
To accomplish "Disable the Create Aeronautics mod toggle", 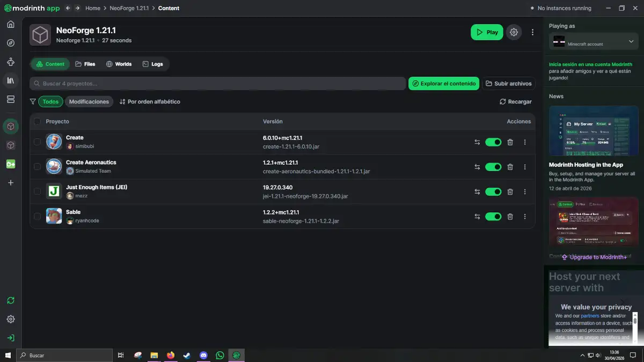I will [x=493, y=167].
